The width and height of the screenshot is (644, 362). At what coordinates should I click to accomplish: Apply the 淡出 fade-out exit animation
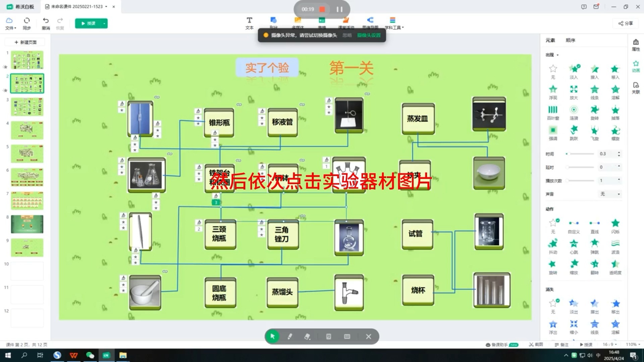(574, 306)
